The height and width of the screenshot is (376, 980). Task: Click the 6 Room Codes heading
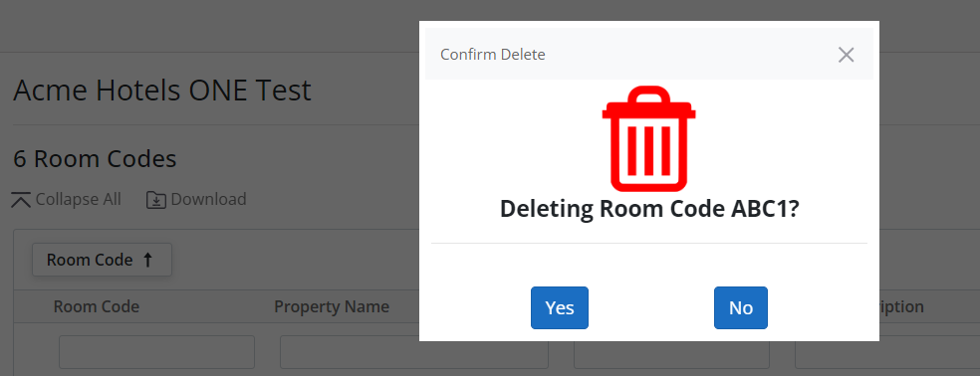pyautogui.click(x=95, y=159)
